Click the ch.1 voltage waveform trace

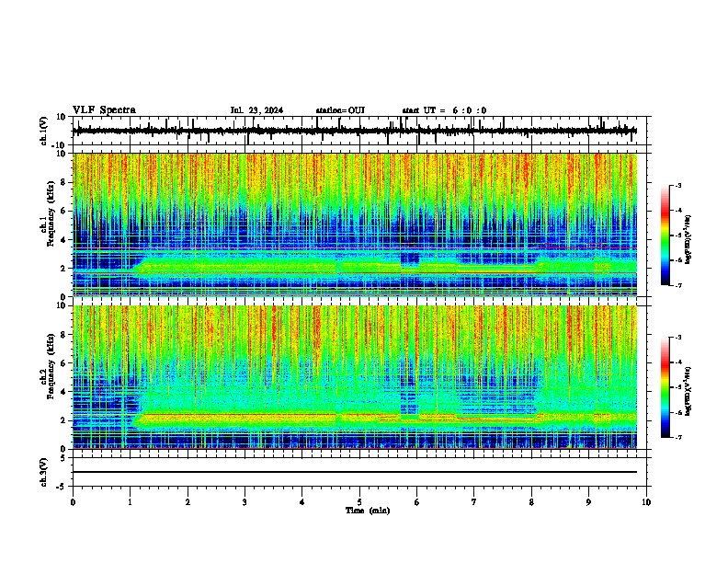pyautogui.click(x=354, y=131)
